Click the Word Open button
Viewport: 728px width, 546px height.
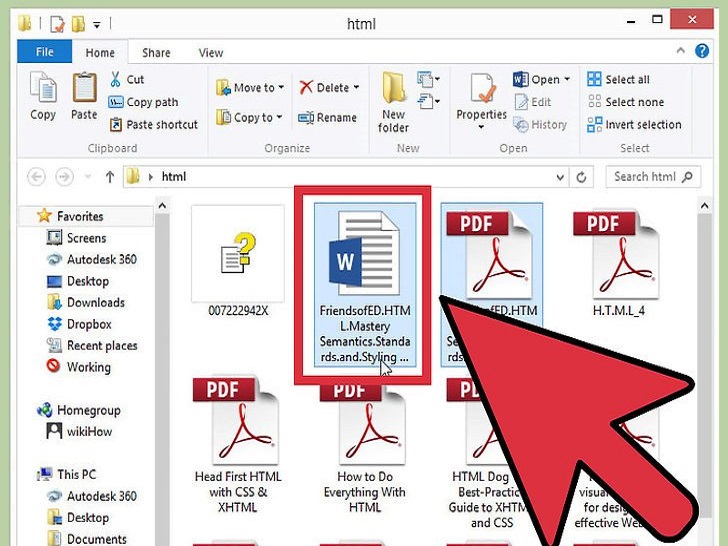coord(537,79)
